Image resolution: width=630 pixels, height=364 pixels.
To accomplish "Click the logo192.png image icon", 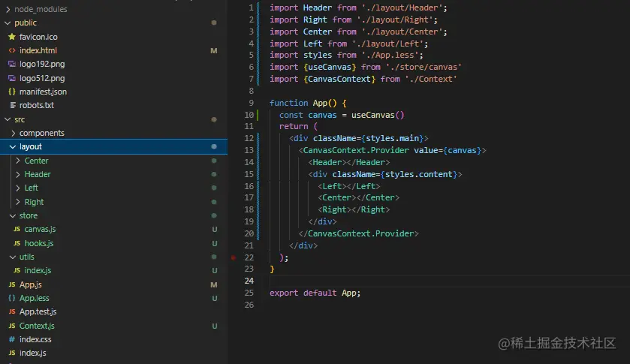I will click(12, 64).
